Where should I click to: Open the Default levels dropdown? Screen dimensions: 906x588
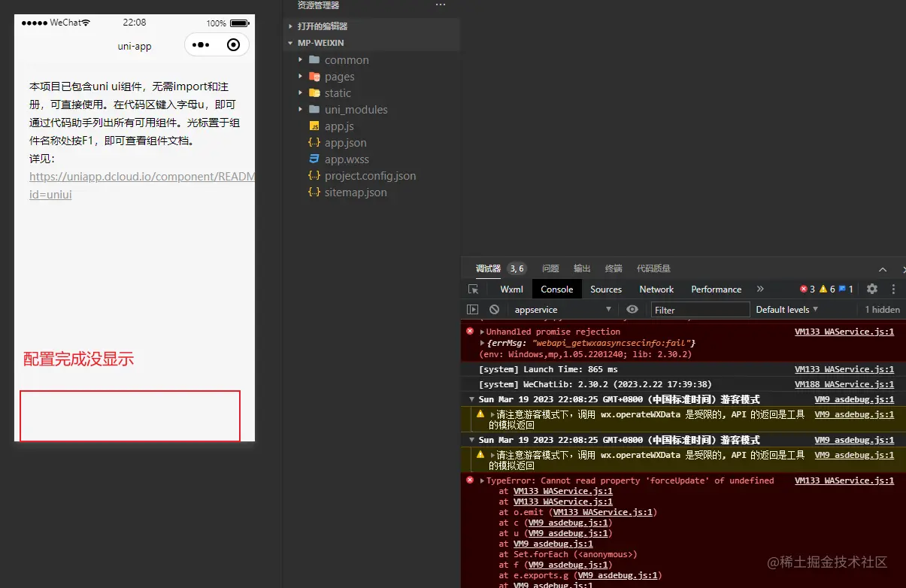click(x=787, y=309)
